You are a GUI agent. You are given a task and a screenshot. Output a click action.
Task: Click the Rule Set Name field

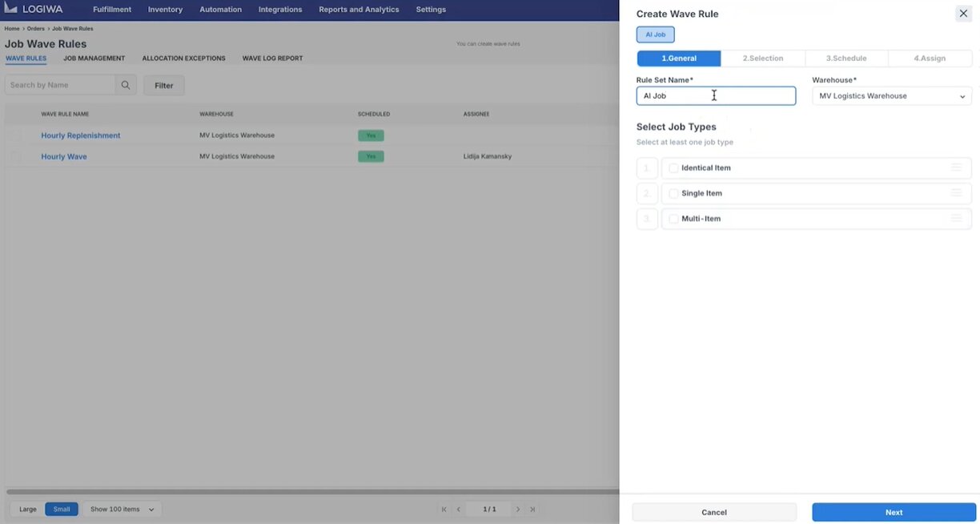(715, 96)
